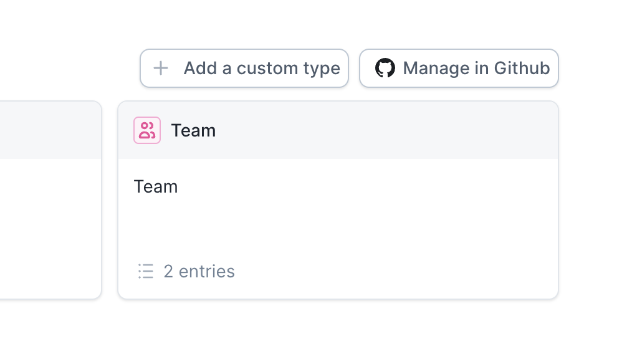Click the word 'entries' in Team card footer

tap(207, 271)
